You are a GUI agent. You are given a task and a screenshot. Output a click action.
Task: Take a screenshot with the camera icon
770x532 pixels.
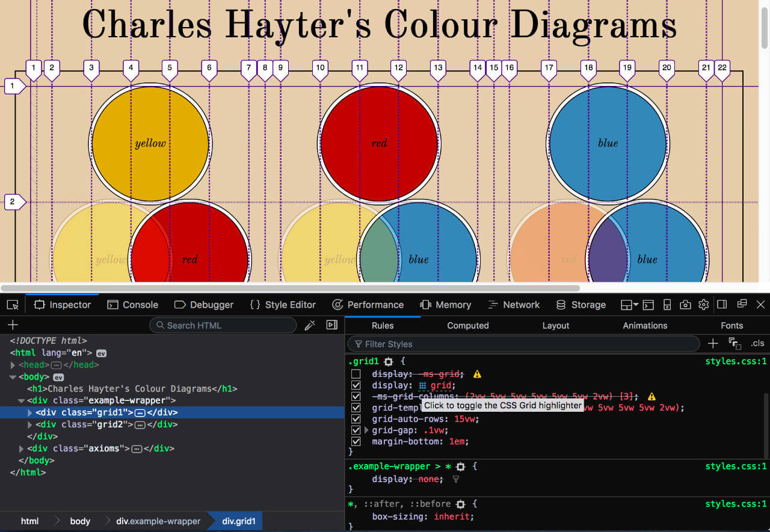click(x=685, y=305)
